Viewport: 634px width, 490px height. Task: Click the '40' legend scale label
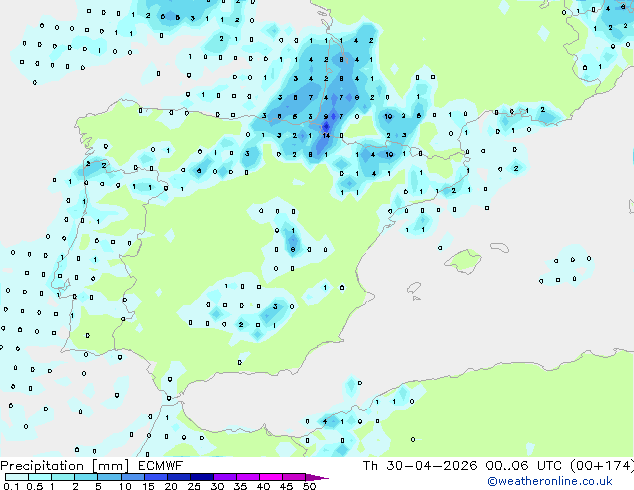(x=263, y=486)
